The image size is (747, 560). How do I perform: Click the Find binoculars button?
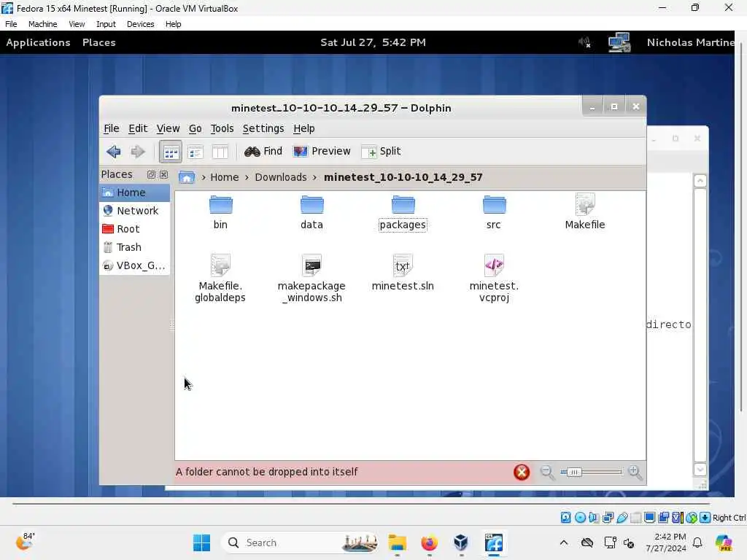(263, 152)
